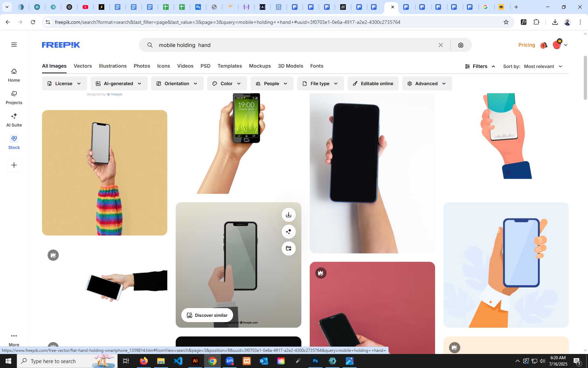Open Zoom from taskbar
The image size is (588, 368).
230,361
